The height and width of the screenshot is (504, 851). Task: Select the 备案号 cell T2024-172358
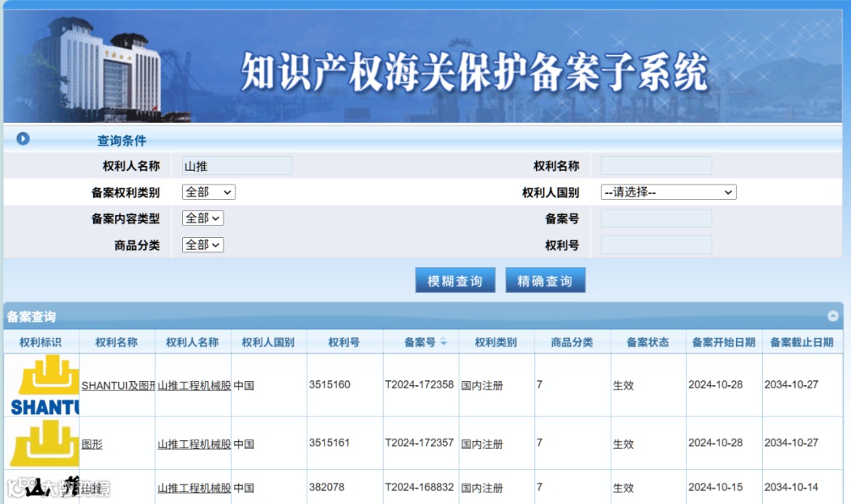pos(419,384)
